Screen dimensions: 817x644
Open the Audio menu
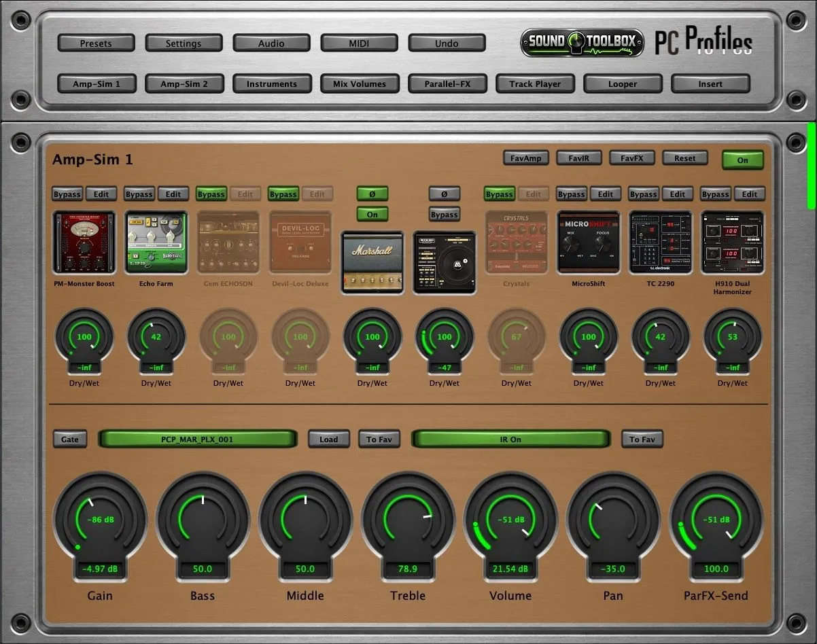pyautogui.click(x=271, y=43)
